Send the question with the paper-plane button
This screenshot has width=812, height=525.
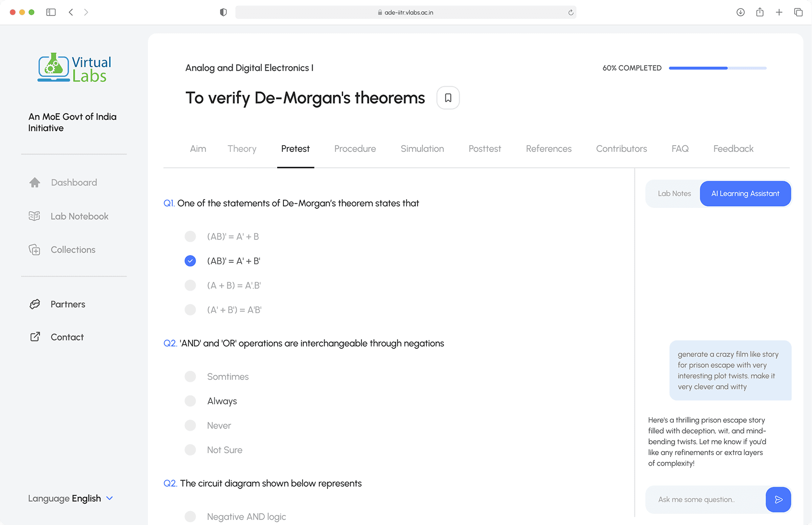pos(778,500)
